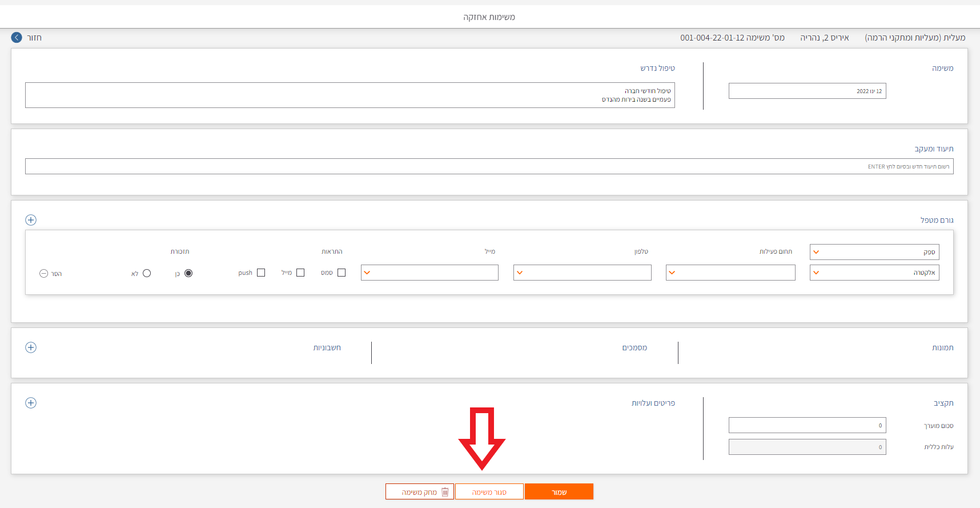Open the תמונות section

(942, 347)
